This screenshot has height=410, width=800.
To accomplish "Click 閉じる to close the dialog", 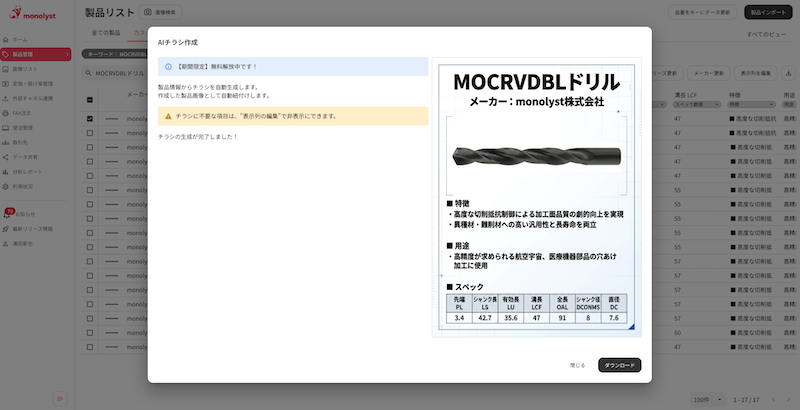I will 577,365.
